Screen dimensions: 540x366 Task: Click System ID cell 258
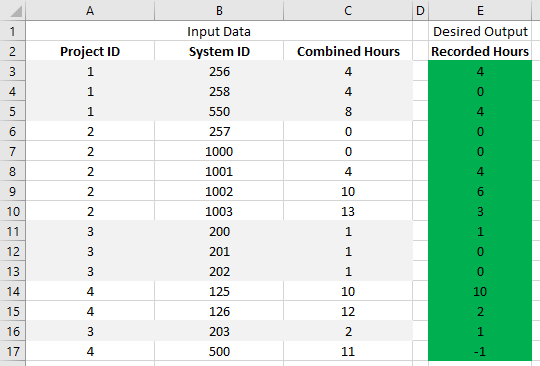coord(219,91)
